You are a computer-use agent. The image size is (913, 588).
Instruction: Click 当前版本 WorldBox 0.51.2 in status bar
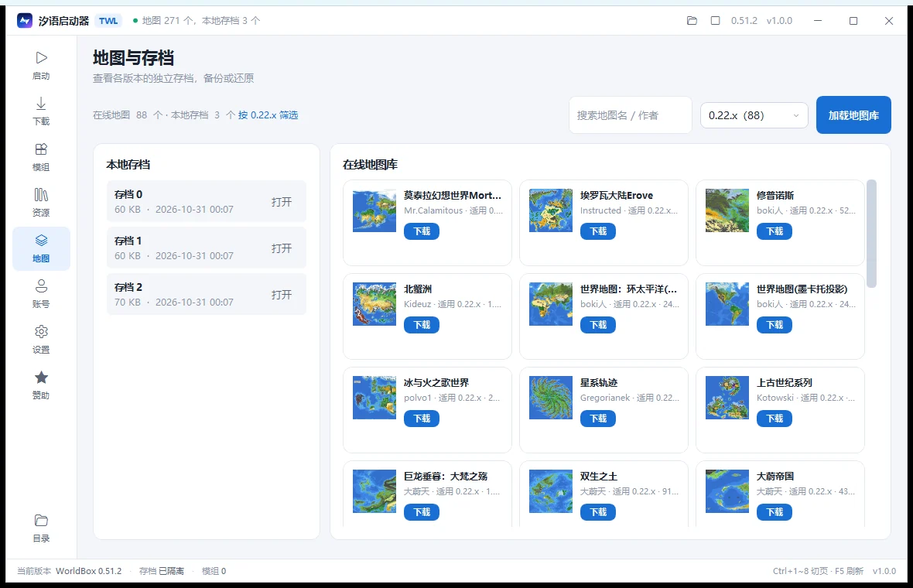[70, 571]
